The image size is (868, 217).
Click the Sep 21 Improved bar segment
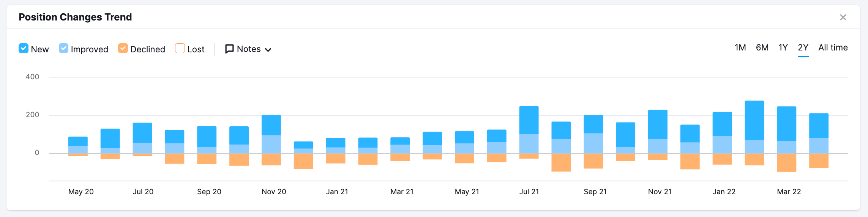click(x=593, y=143)
